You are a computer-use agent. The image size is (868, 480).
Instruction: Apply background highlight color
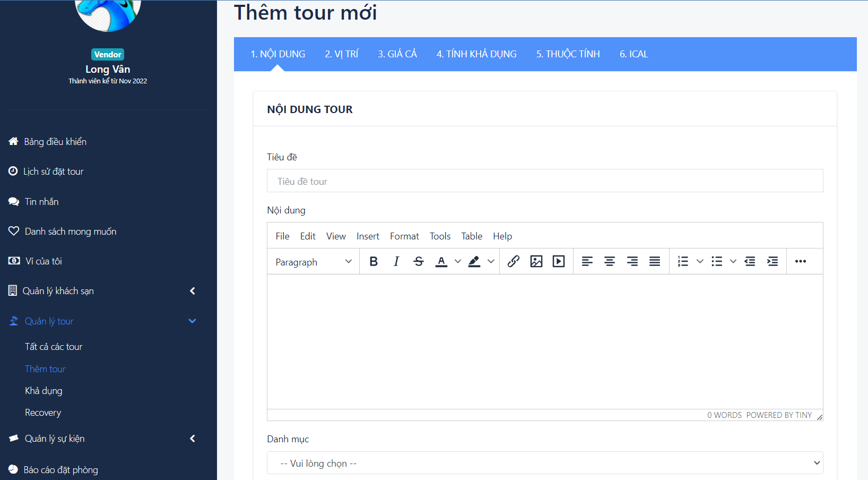tap(474, 261)
